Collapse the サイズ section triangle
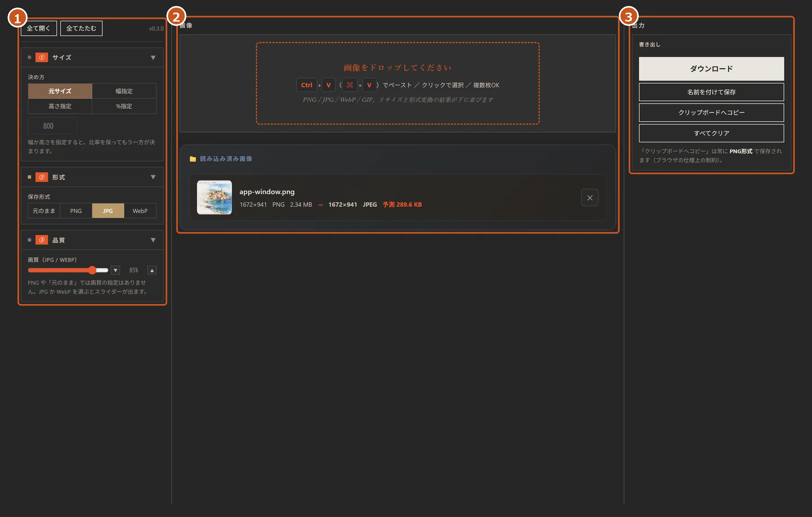The width and height of the screenshot is (812, 517). point(153,58)
